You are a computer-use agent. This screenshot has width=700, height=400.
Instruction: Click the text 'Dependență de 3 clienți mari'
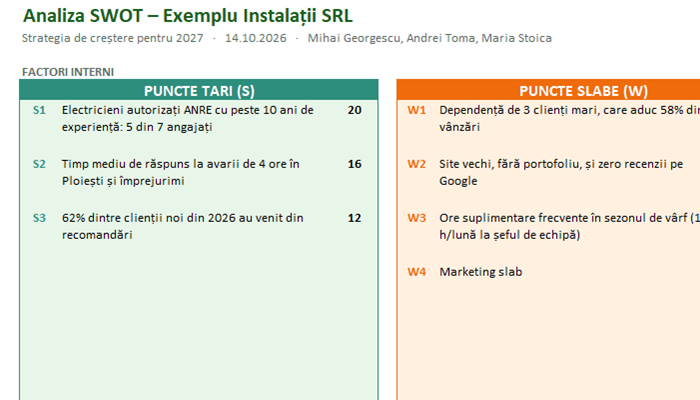pyautogui.click(x=519, y=110)
